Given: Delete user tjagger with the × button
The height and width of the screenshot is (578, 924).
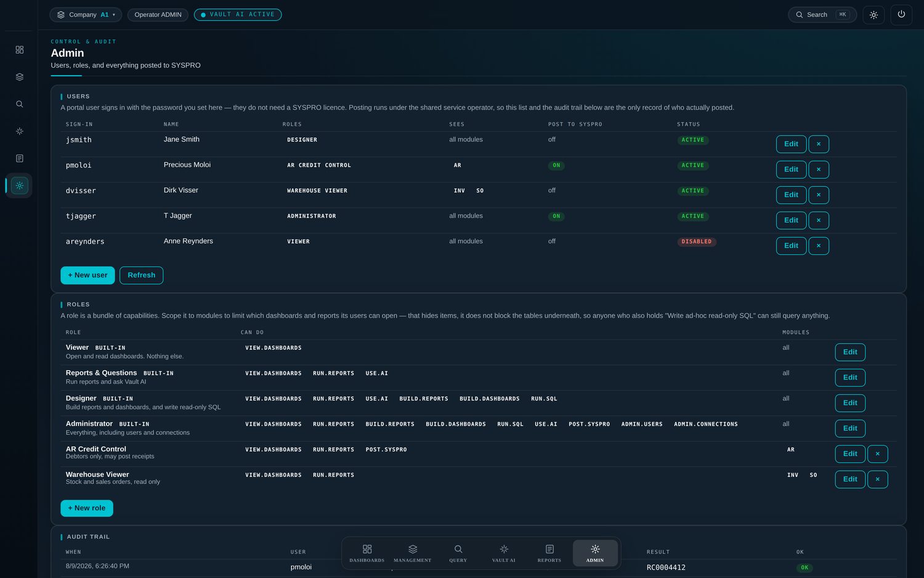Looking at the screenshot, I should [818, 221].
